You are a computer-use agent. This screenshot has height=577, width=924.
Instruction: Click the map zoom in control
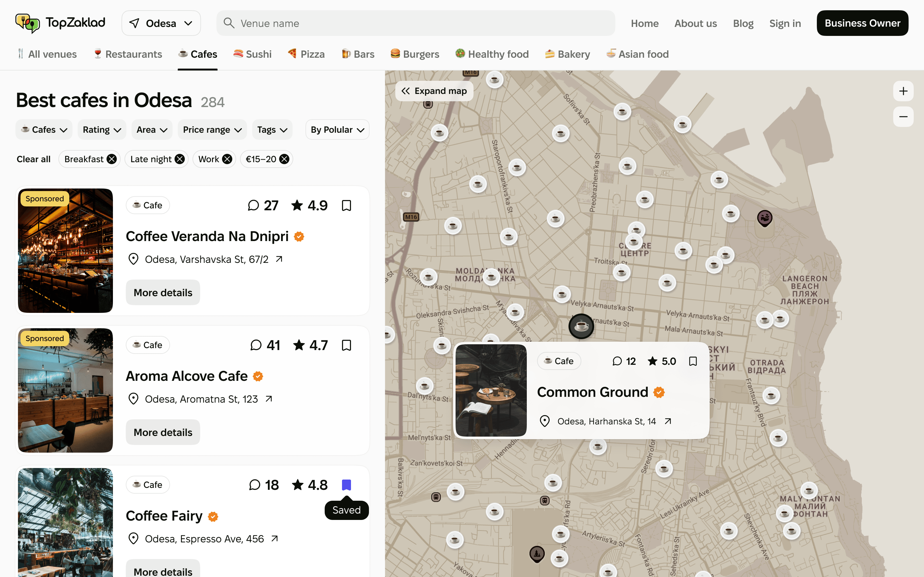coord(903,91)
